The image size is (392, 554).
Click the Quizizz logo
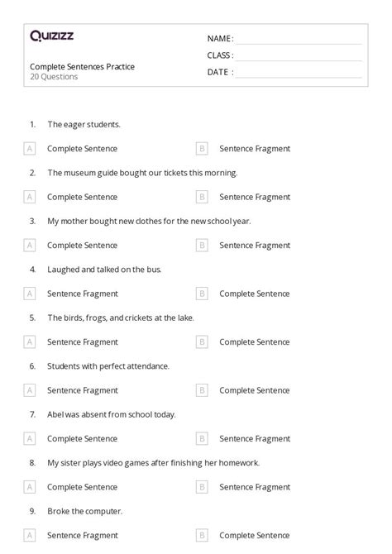(x=51, y=36)
